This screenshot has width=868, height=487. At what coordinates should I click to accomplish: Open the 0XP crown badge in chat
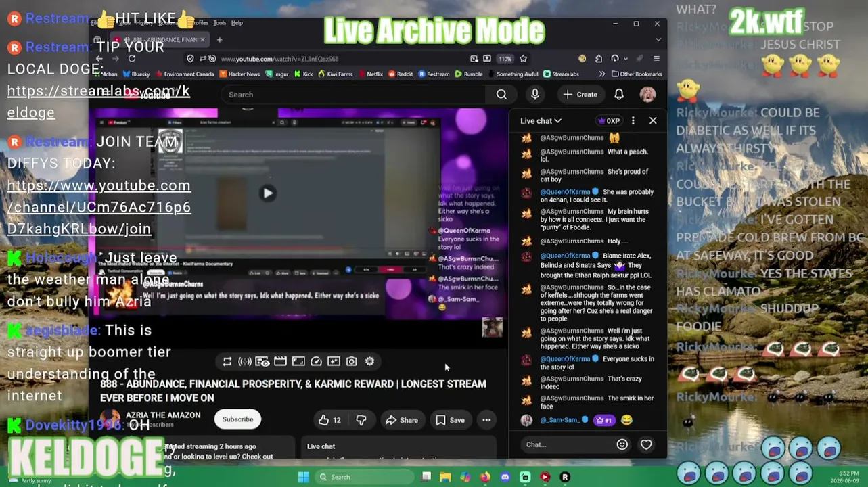[608, 121]
